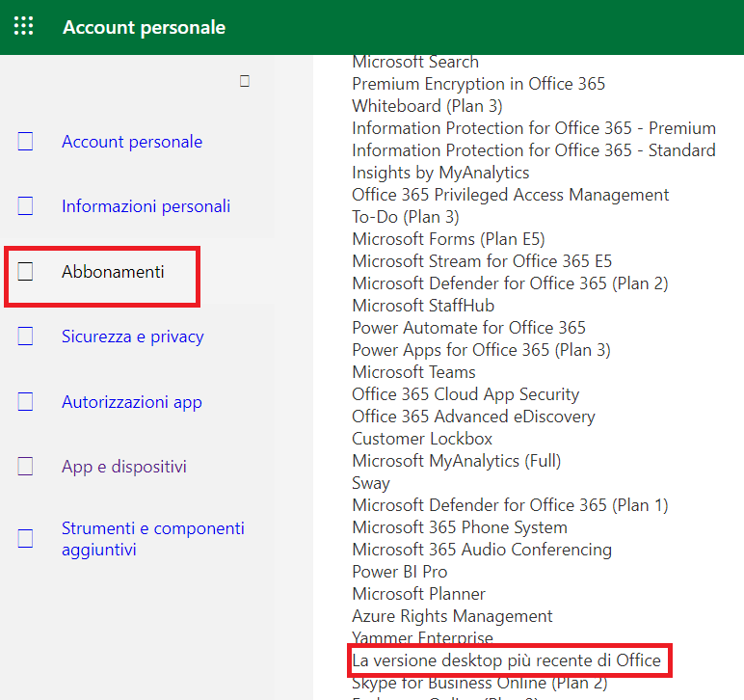Viewport: 744px width, 700px height.
Task: Click 'Microsoft Planner' entry
Action: (419, 594)
